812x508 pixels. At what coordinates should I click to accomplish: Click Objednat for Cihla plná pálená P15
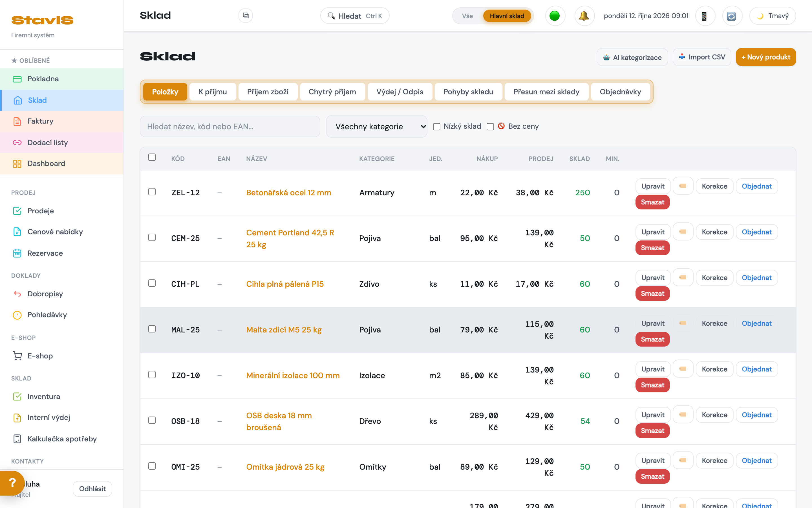point(757,277)
